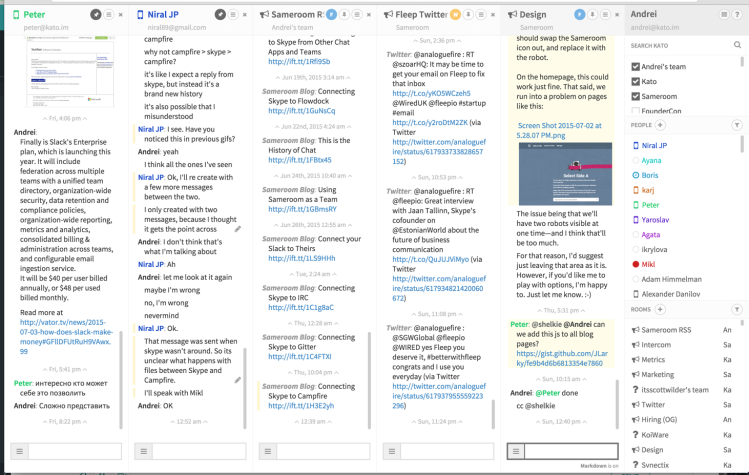Add a room with the Rooms plus icon
Viewport: 749px width, 475px height.
(x=660, y=310)
